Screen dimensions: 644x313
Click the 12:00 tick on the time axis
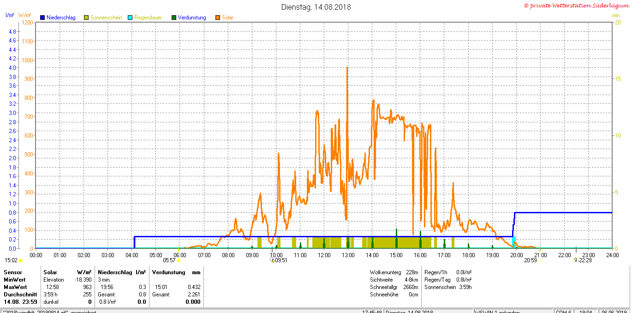coord(324,255)
